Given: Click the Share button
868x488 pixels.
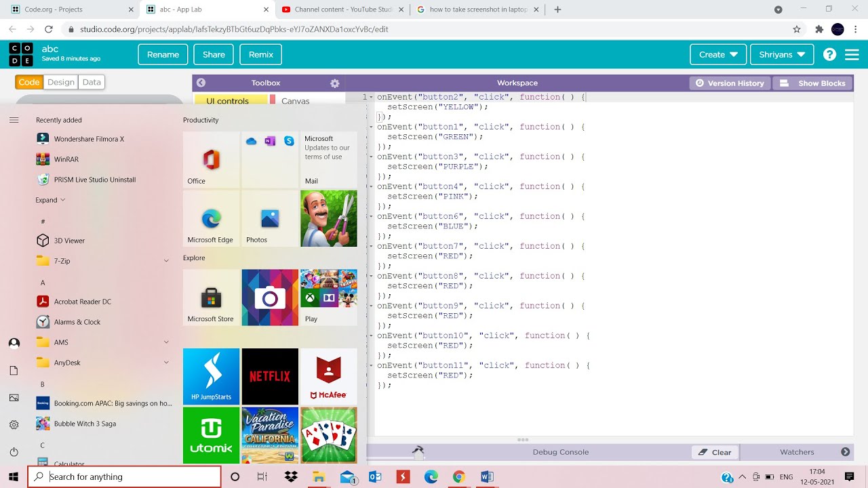Looking at the screenshot, I should point(214,54).
